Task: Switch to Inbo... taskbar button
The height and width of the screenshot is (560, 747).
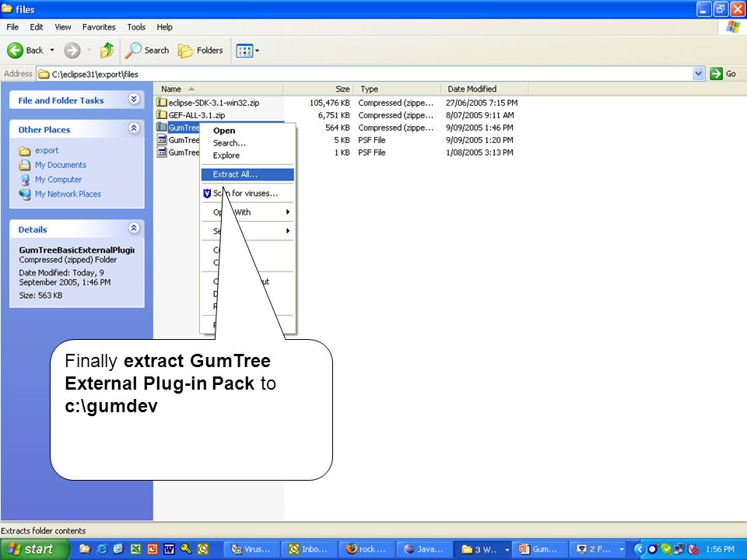Action: click(309, 549)
